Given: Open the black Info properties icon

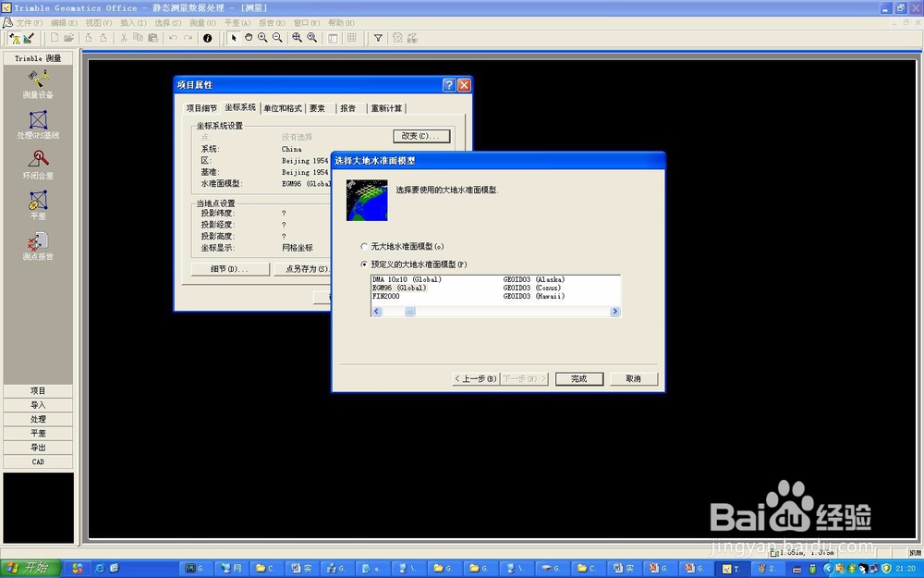Looking at the screenshot, I should click(x=207, y=38).
